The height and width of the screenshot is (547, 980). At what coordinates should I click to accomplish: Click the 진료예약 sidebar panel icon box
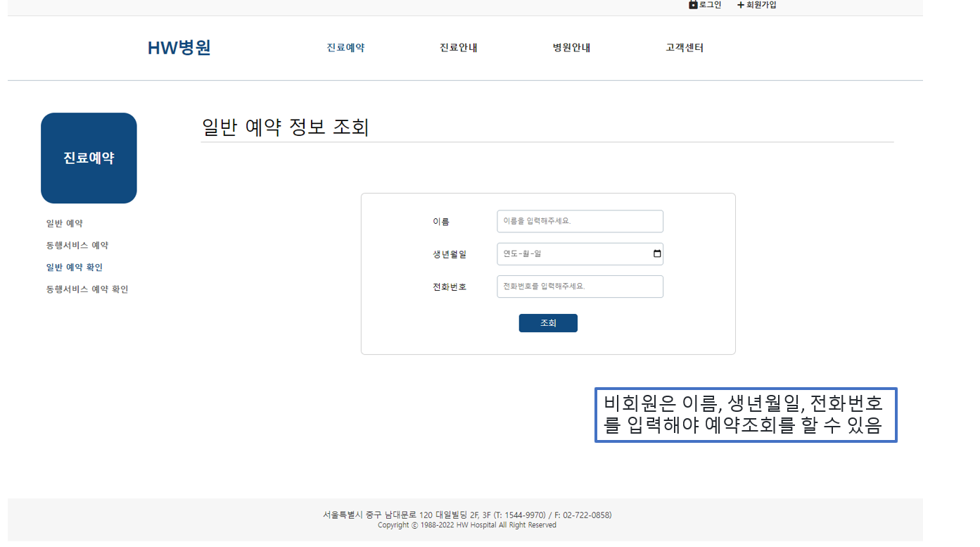click(x=89, y=158)
